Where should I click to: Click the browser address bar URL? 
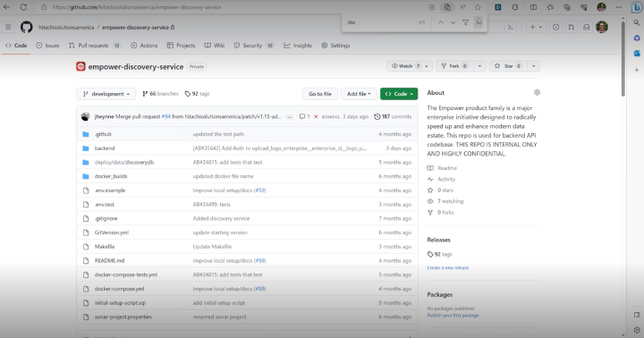[x=137, y=7]
